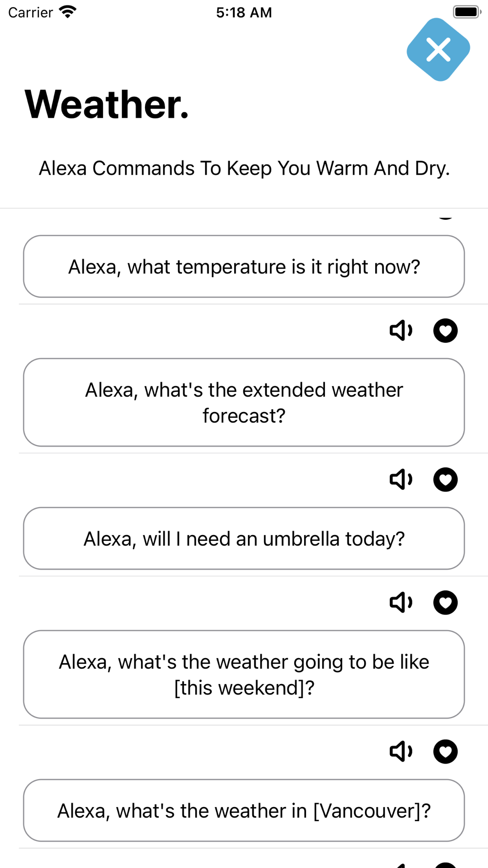Close the Weather commands screen

pyautogui.click(x=438, y=49)
